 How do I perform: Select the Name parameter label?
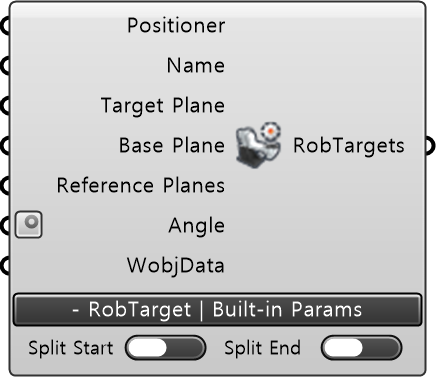pos(196,65)
